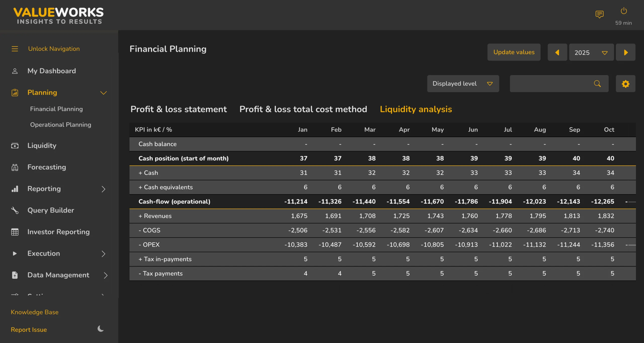This screenshot has width=644, height=343.
Task: Toggle dark mode moon icon
Action: coord(101,329)
